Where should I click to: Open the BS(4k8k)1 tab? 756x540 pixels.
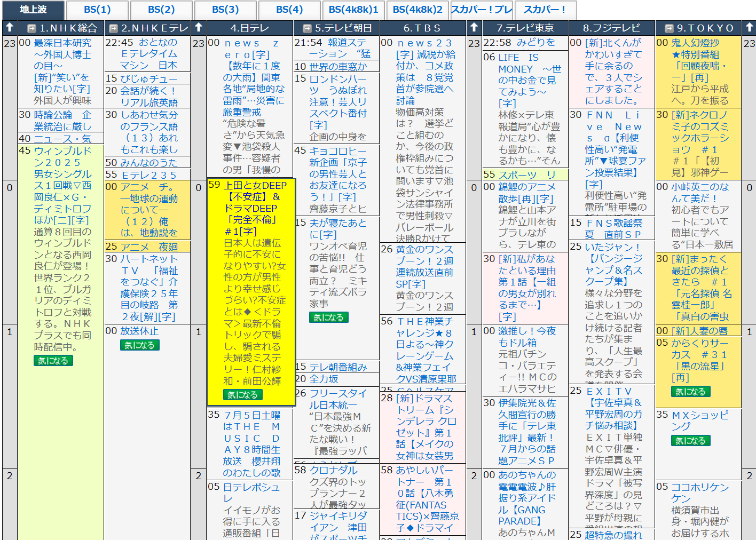tap(353, 10)
